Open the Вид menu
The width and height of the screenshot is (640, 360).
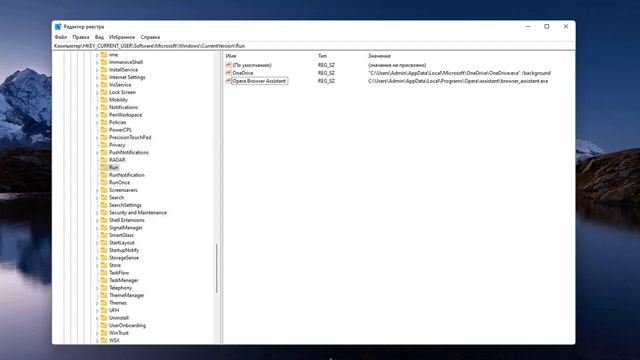point(99,37)
